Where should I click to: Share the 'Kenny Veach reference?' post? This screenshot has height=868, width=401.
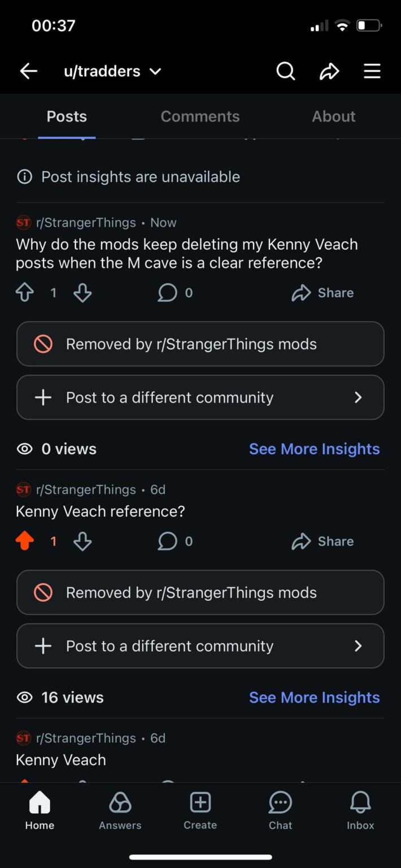tap(322, 541)
